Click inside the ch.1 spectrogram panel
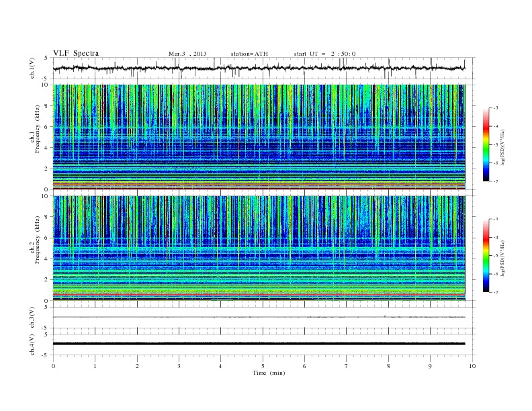This screenshot has height=411, width=532. (259, 137)
